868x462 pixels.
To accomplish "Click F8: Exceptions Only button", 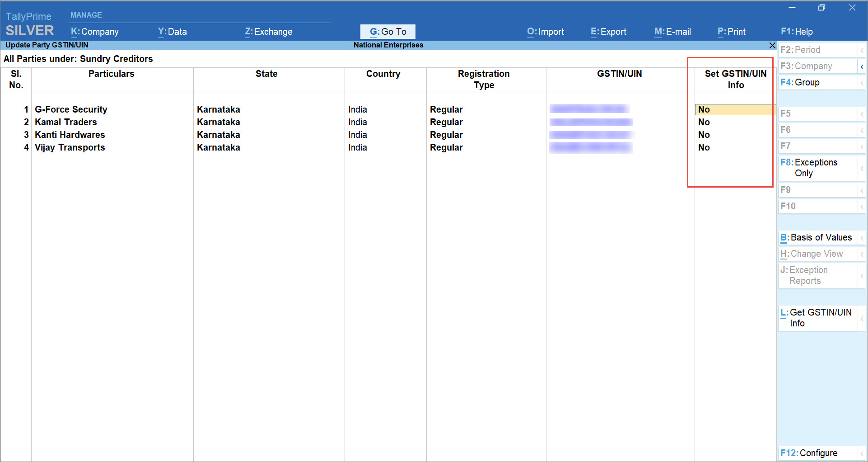I will pyautogui.click(x=818, y=168).
